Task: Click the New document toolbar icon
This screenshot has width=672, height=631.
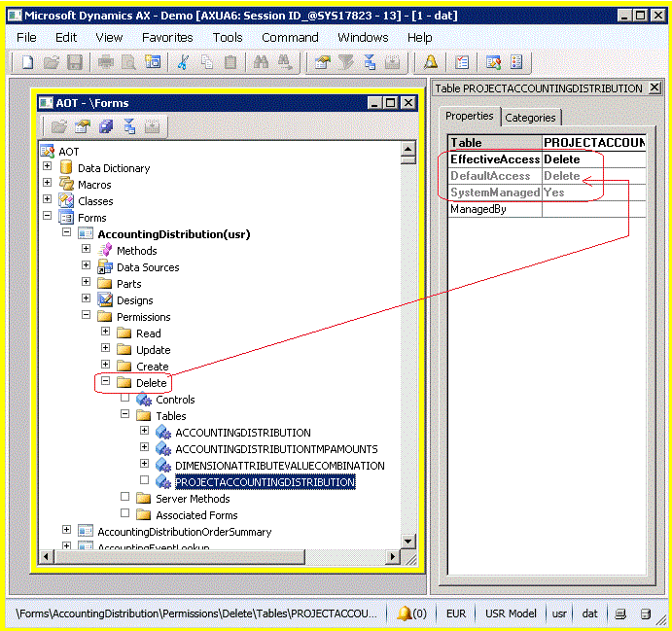Action: click(27, 62)
